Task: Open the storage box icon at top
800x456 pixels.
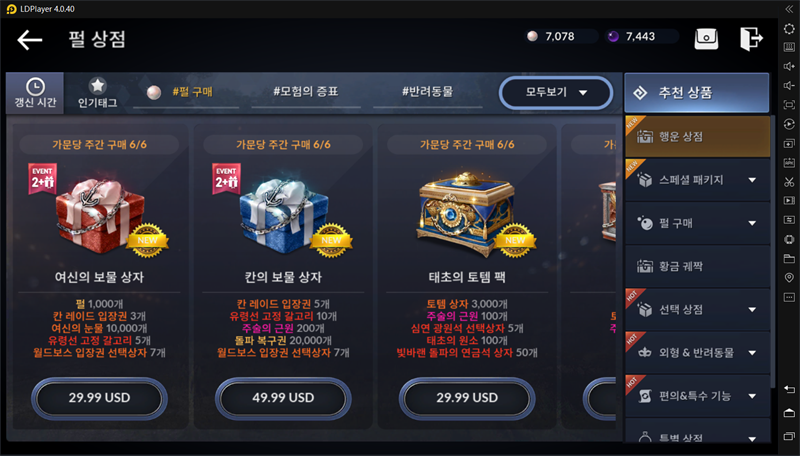Action: pos(706,38)
